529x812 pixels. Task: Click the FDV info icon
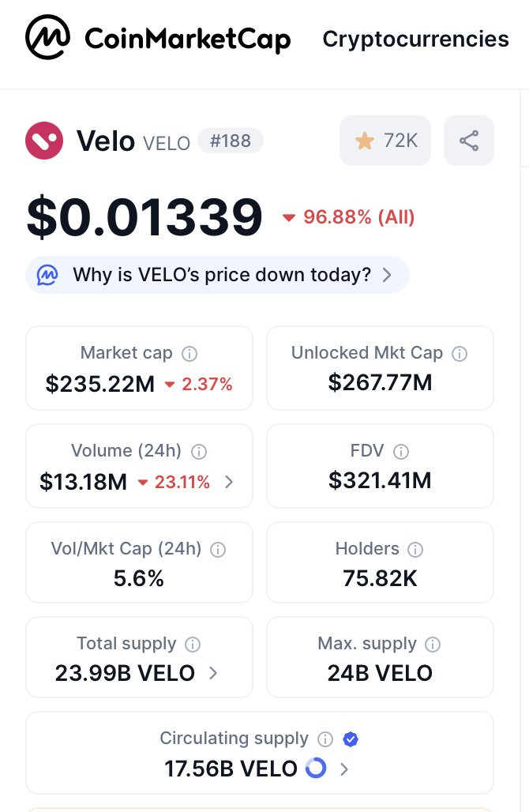coord(401,452)
